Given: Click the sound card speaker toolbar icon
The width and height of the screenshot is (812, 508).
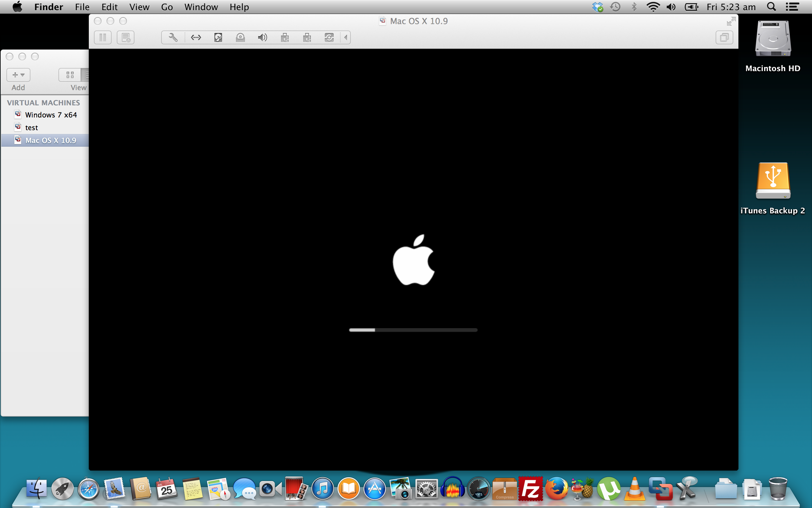Looking at the screenshot, I should coord(262,37).
